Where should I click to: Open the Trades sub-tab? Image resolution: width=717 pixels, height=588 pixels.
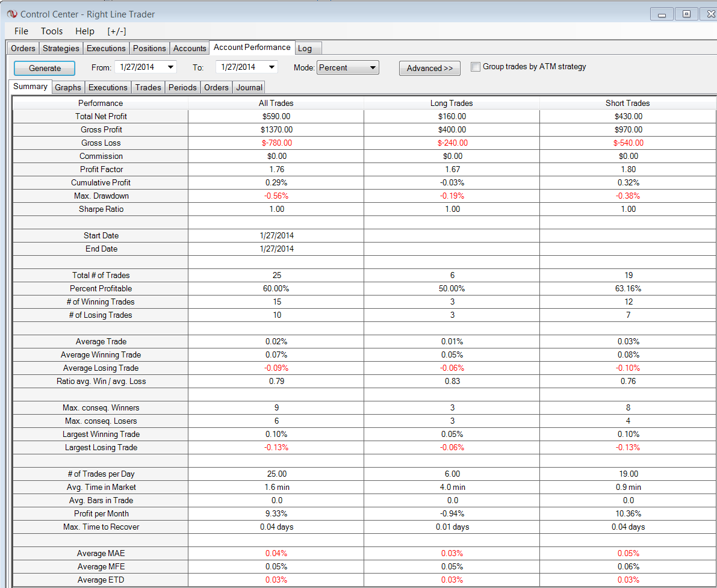coord(148,87)
